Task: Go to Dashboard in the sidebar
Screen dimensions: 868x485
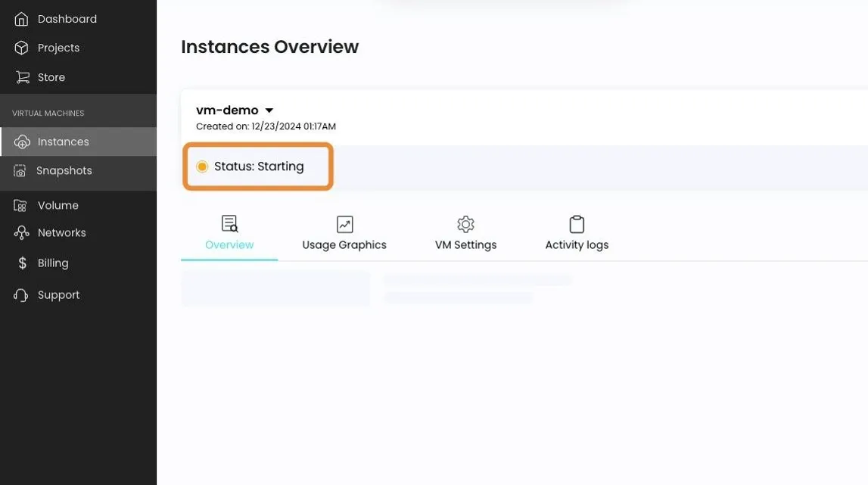Action: [x=78, y=20]
